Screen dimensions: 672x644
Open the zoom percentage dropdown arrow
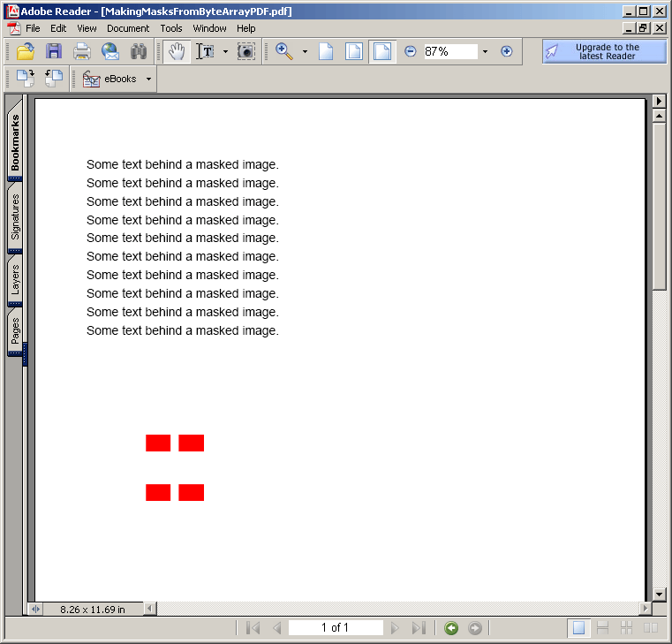click(485, 51)
